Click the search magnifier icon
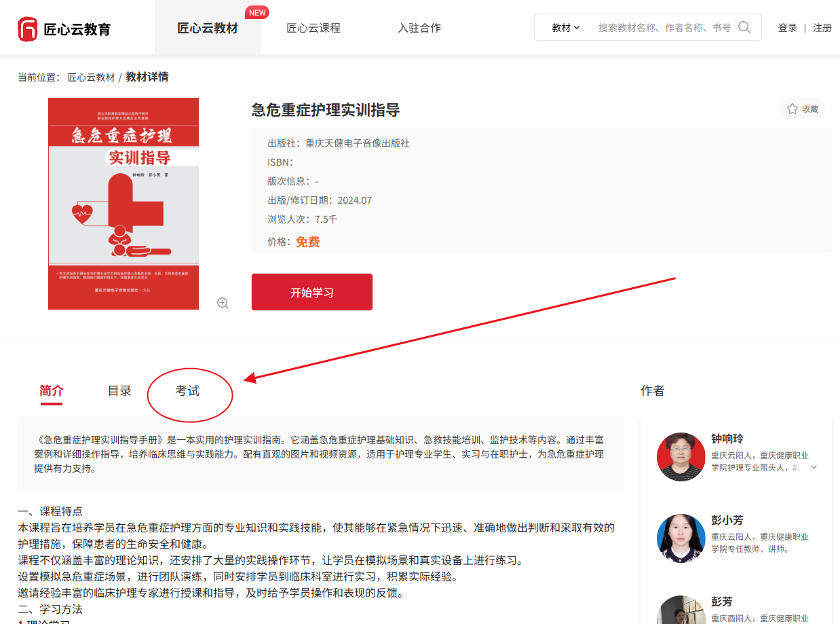This screenshot has width=840, height=624. click(744, 28)
